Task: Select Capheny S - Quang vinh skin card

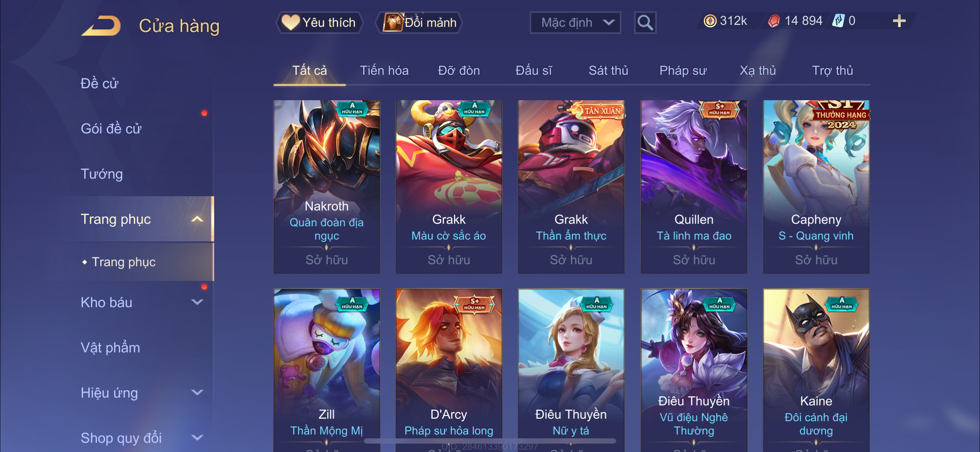Action: point(816,187)
